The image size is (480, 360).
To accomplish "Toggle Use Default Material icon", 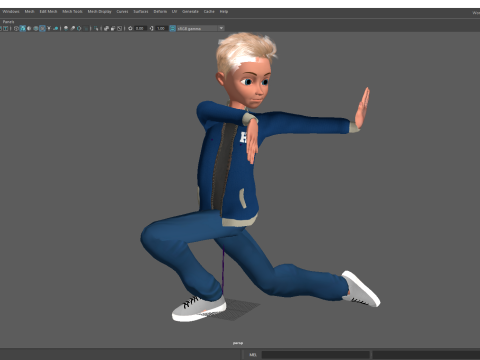I will pyautogui.click(x=29, y=28).
